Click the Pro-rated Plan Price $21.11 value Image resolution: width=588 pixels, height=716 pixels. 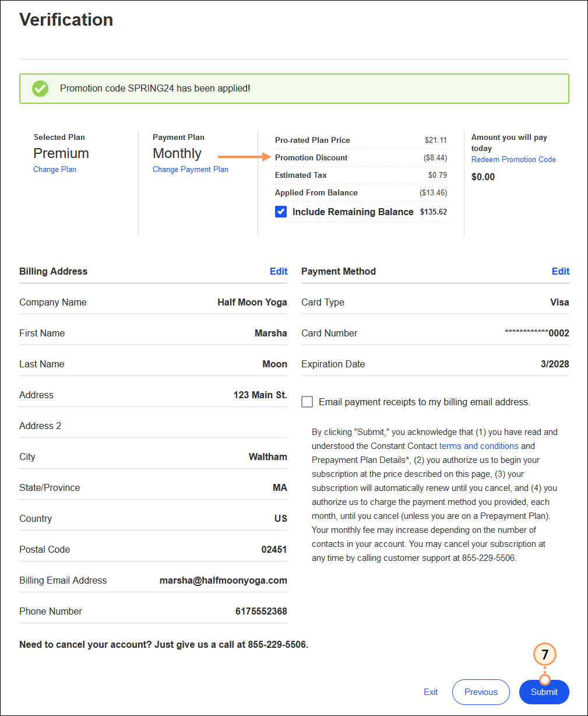[436, 140]
